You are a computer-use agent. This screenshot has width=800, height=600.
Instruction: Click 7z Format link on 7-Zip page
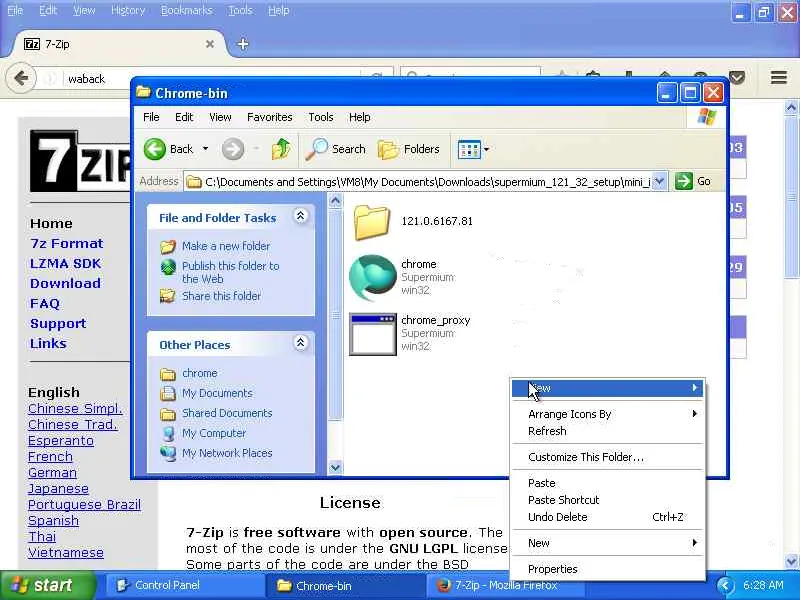click(x=67, y=243)
